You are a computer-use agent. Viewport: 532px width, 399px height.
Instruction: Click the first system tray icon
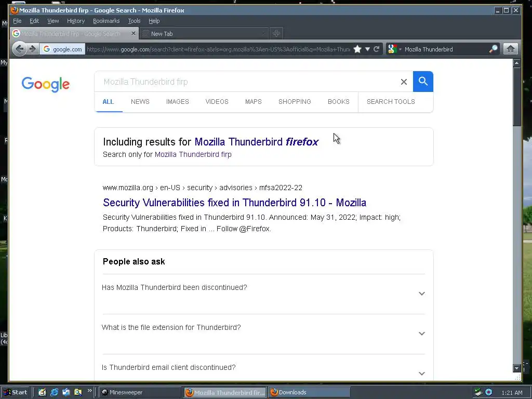coord(478,392)
